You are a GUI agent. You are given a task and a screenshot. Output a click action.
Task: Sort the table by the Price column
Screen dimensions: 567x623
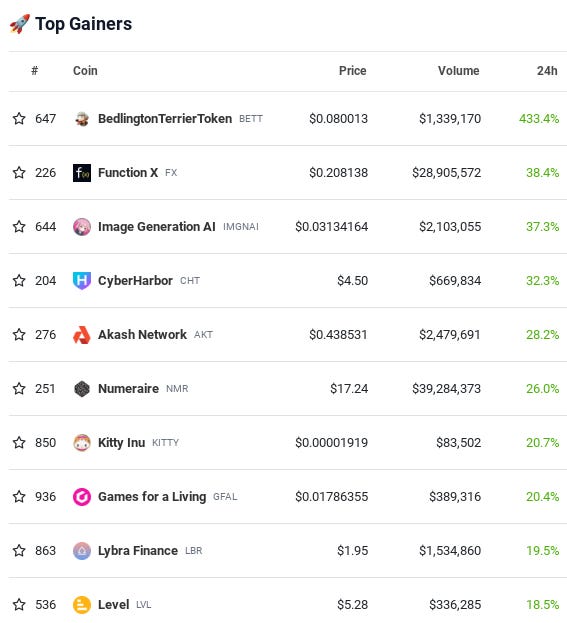(x=352, y=71)
